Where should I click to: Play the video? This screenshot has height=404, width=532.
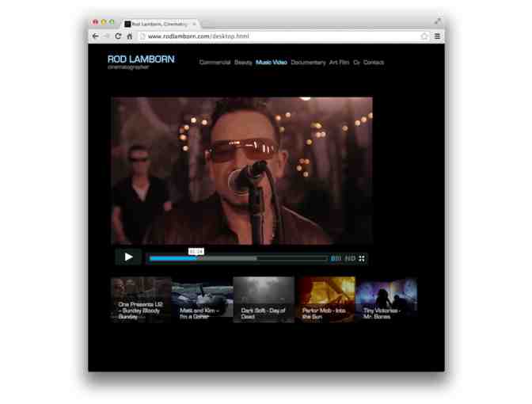point(128,257)
